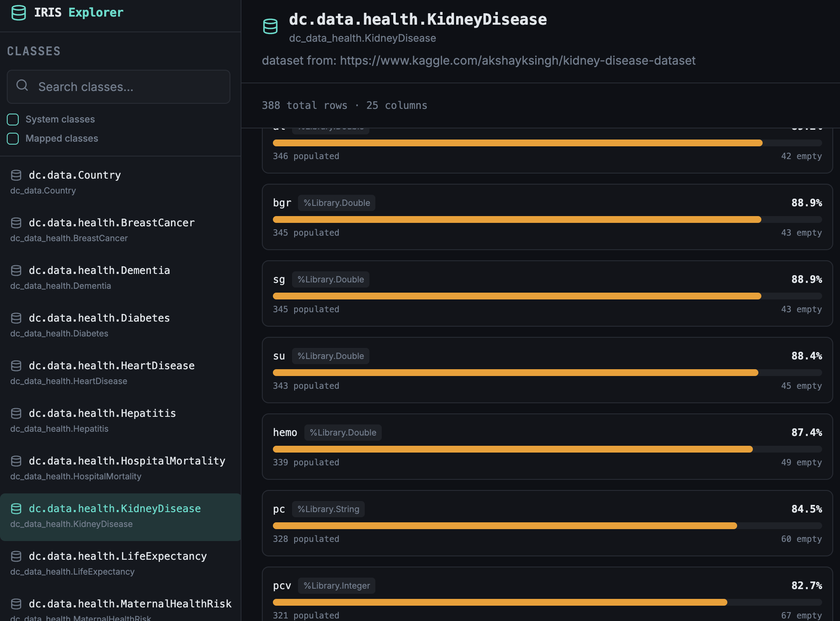Enable the Mapped classes checkbox
The width and height of the screenshot is (840, 621).
coord(13,139)
